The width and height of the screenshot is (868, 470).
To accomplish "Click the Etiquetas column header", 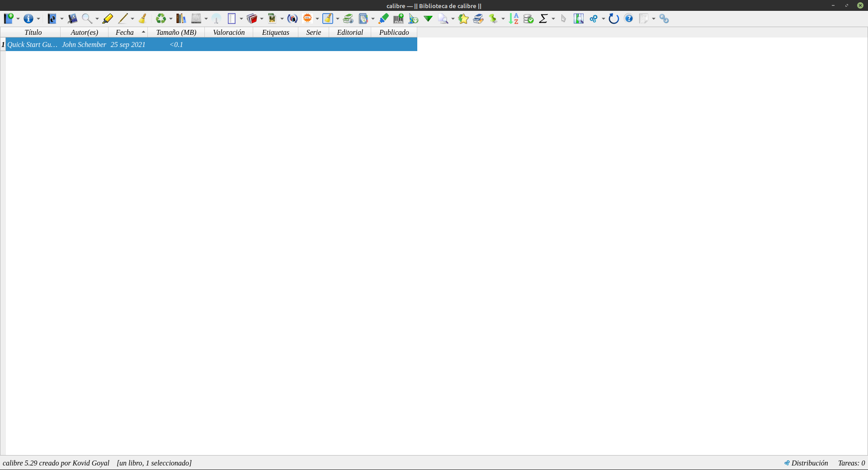I will click(x=276, y=33).
